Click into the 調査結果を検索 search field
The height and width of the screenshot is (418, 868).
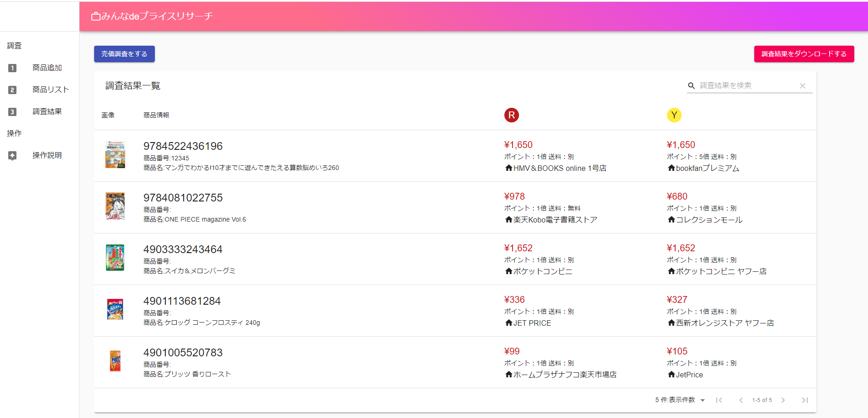pyautogui.click(x=747, y=86)
